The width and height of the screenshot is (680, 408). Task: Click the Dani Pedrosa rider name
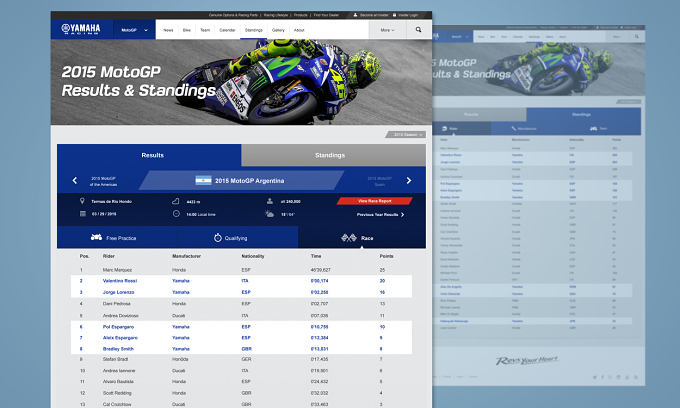click(116, 304)
